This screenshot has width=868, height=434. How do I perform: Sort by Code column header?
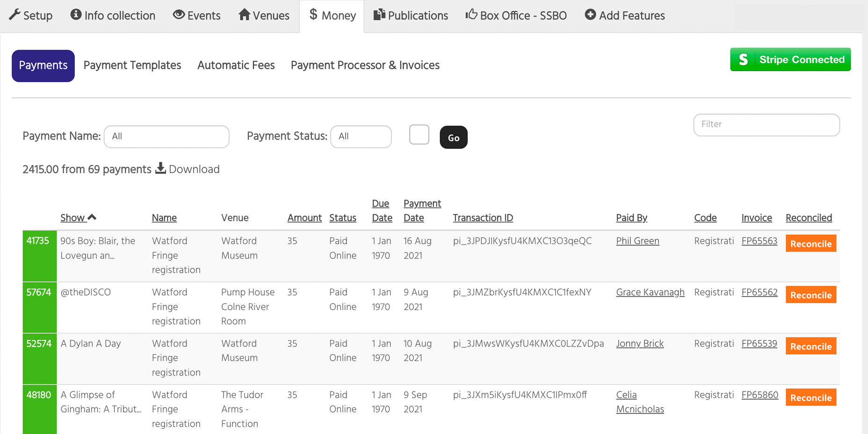click(x=705, y=218)
